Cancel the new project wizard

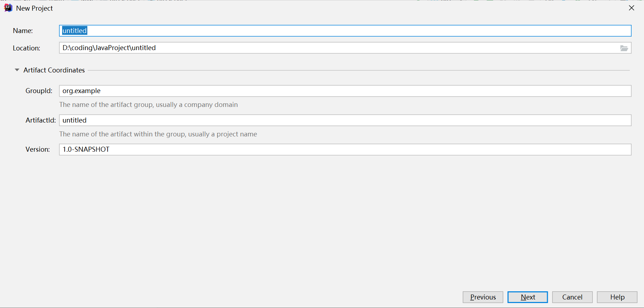coord(572,297)
